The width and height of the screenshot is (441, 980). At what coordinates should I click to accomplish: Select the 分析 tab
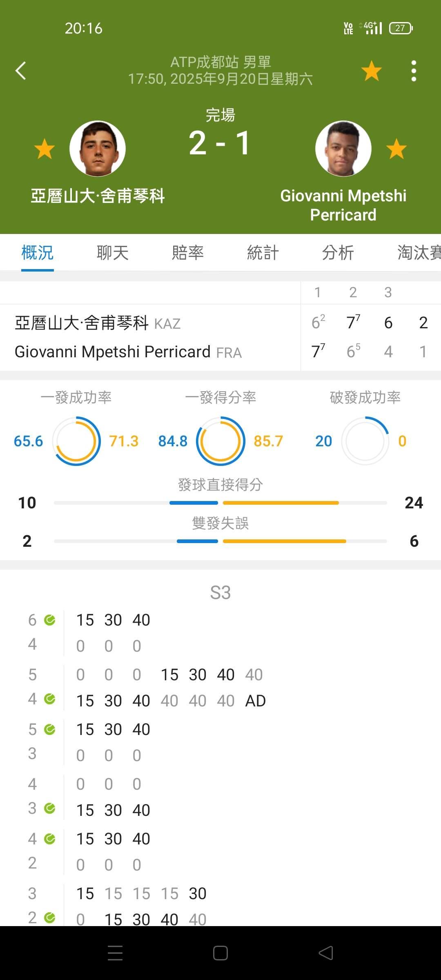pos(338,252)
